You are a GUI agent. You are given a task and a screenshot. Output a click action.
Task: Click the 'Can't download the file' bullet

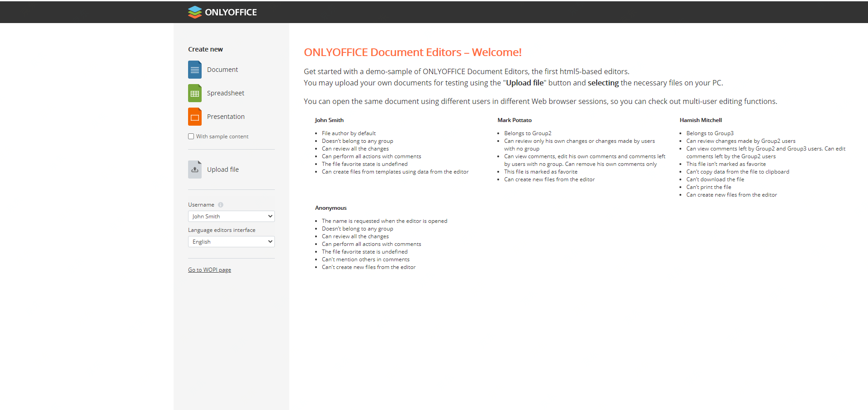pyautogui.click(x=715, y=179)
